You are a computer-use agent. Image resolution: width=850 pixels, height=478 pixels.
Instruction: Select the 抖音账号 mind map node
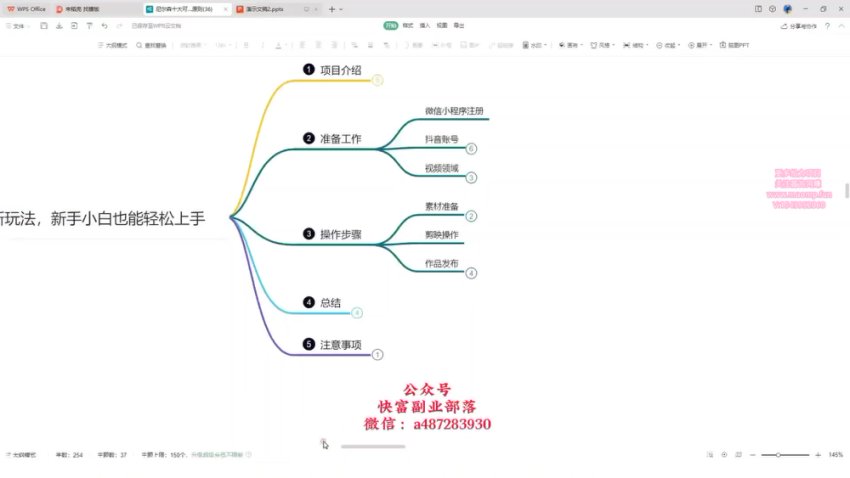(x=441, y=139)
